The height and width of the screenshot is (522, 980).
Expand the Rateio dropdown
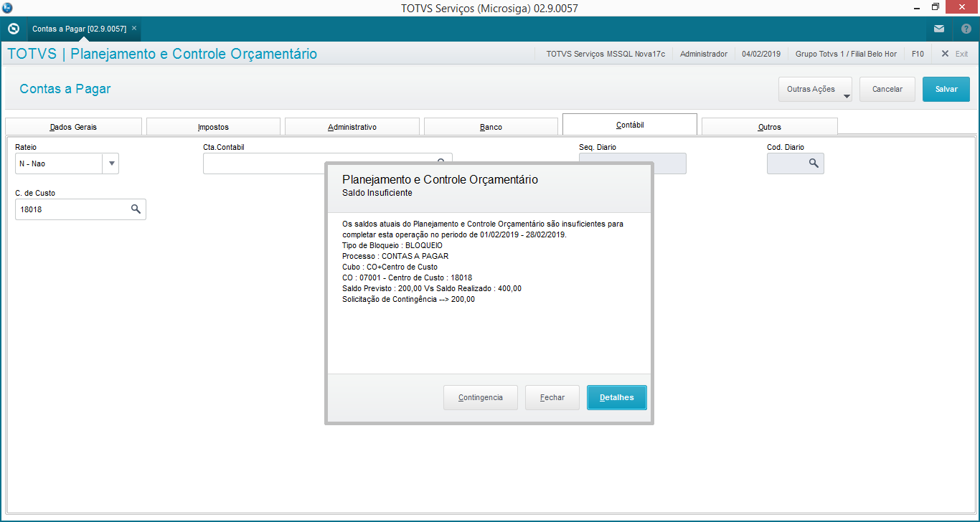[111, 163]
